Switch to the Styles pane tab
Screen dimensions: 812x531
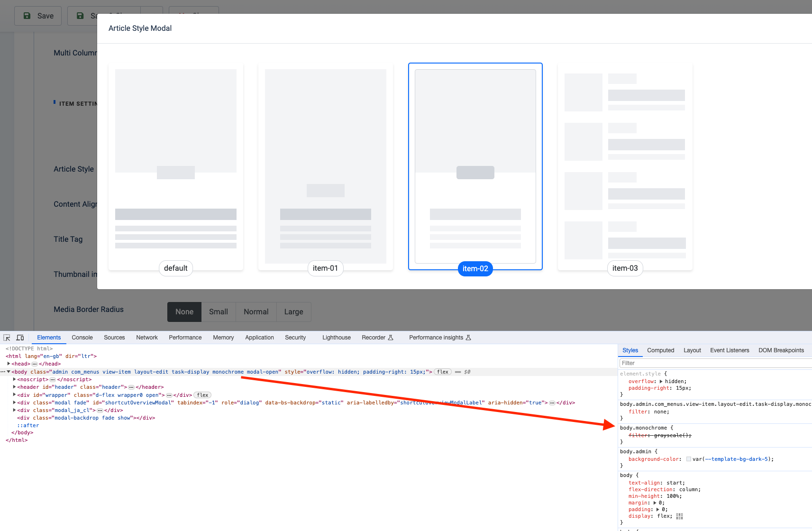[630, 350]
